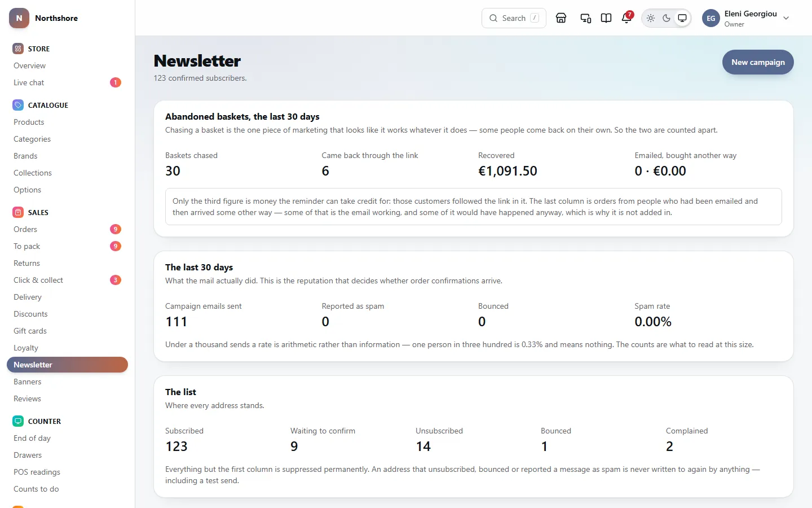812x508 pixels.
Task: Click the EG user avatar
Action: point(711,18)
